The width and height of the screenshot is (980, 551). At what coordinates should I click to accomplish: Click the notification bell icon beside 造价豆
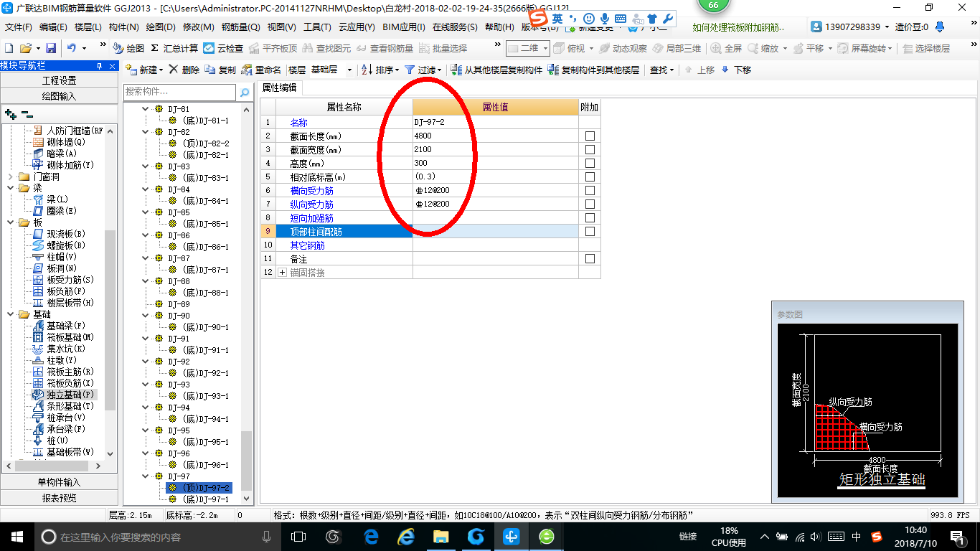coord(941,27)
